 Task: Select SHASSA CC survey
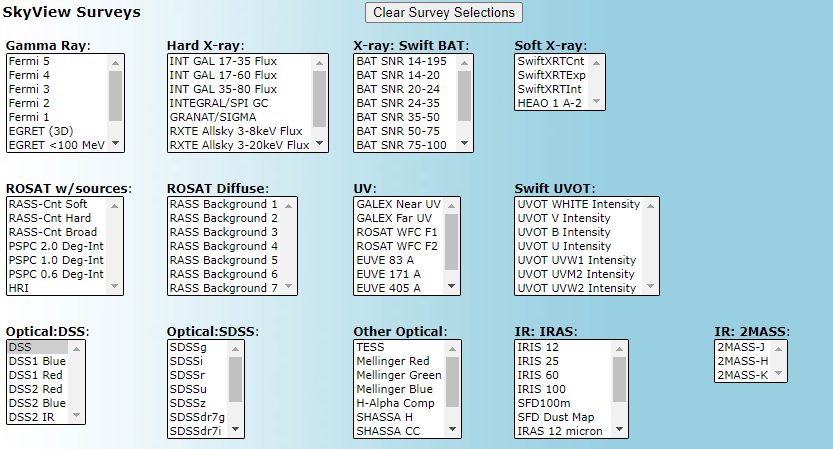[x=400, y=431]
